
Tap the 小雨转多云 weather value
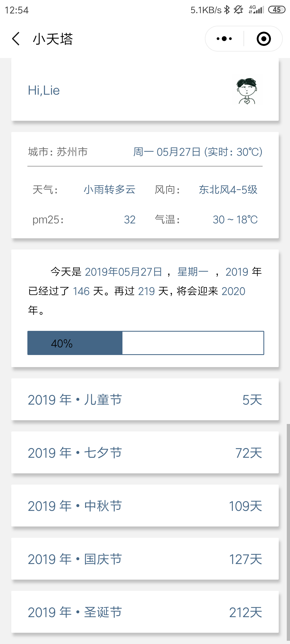click(x=110, y=190)
